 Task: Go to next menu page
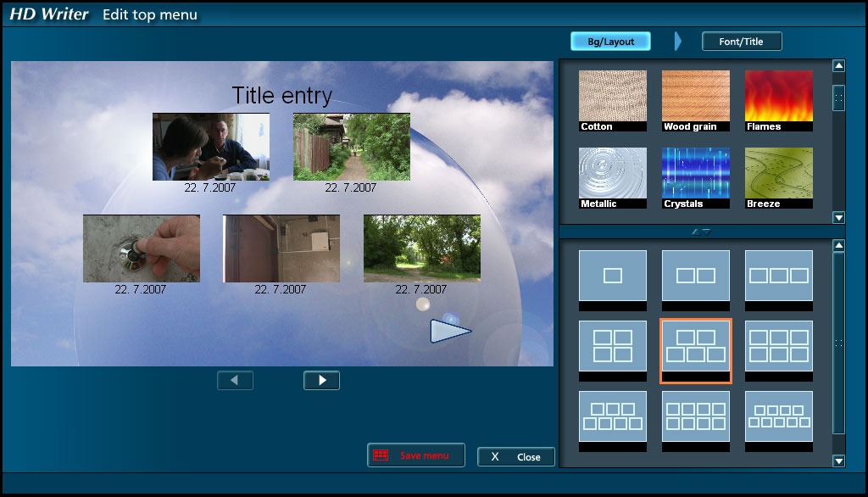[321, 380]
